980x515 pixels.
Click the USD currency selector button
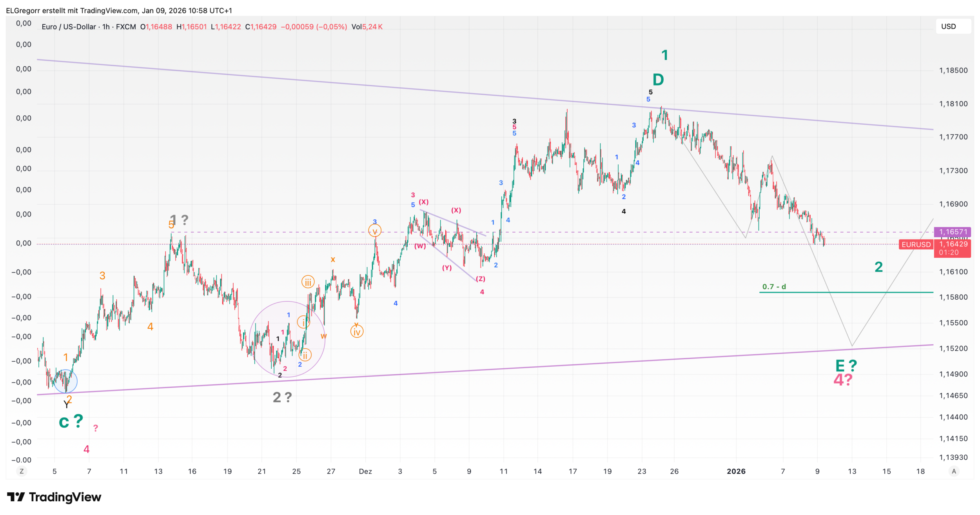[x=953, y=27]
